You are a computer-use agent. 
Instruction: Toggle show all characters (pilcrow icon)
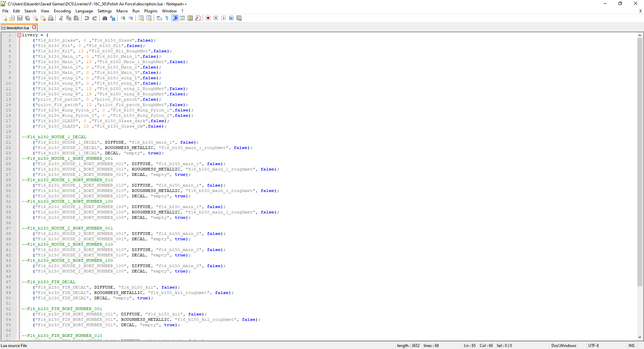(167, 18)
